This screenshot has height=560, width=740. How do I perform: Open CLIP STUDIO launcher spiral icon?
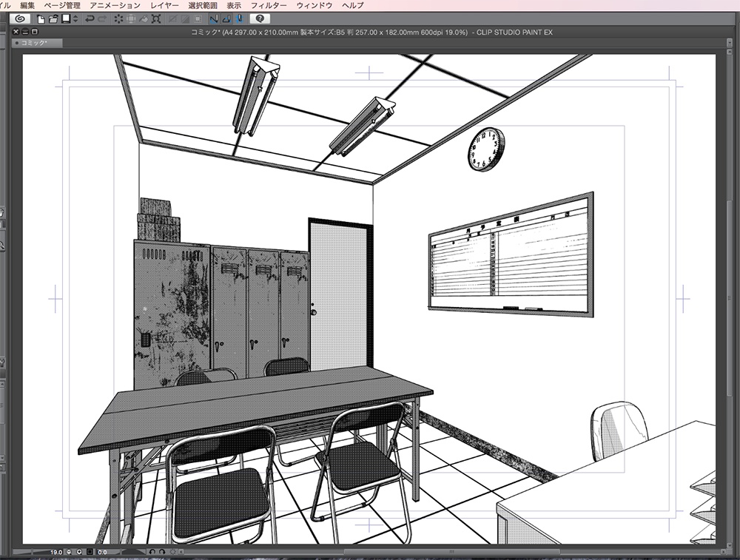[19, 19]
